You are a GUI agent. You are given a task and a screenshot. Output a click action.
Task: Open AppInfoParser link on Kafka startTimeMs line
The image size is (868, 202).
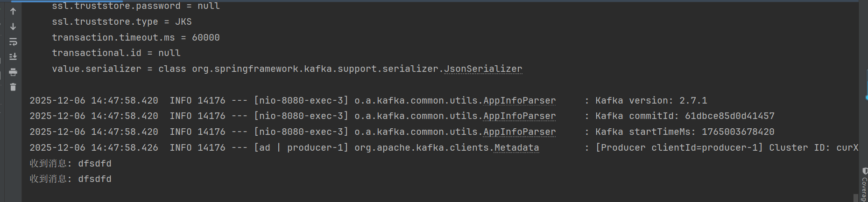(x=519, y=132)
